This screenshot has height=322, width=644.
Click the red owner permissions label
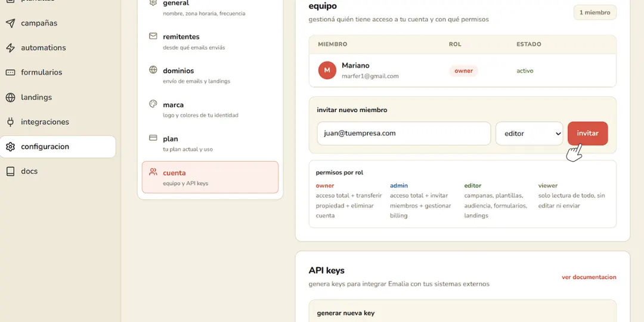click(325, 185)
